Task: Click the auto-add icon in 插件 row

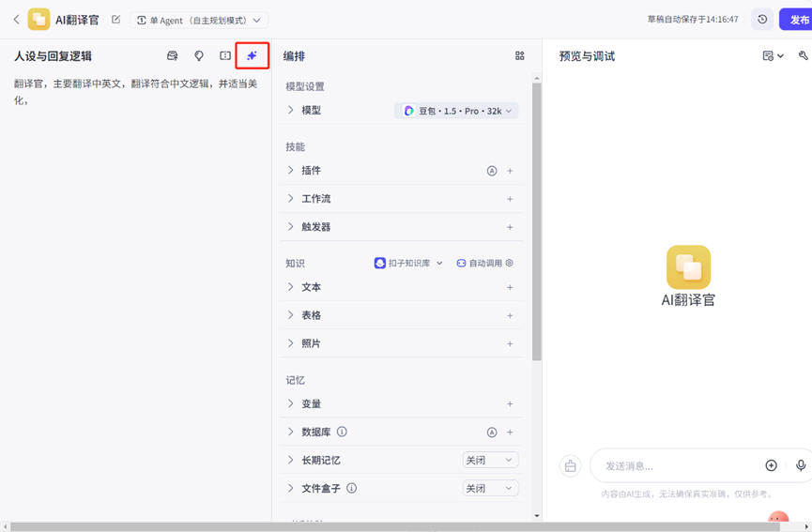Action: pos(492,171)
